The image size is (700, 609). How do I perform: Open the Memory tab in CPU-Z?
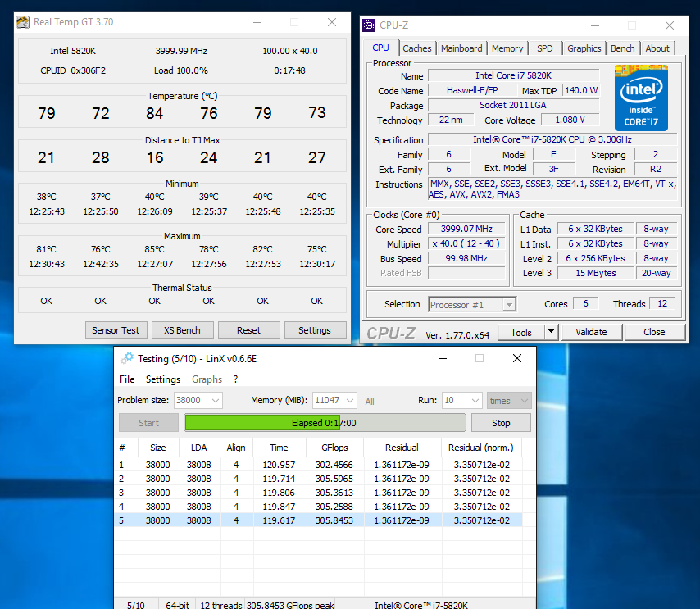pyautogui.click(x=507, y=48)
